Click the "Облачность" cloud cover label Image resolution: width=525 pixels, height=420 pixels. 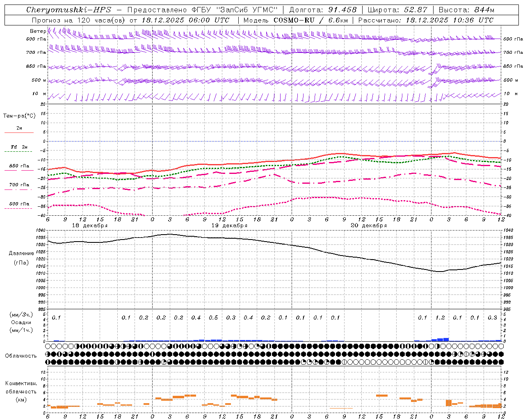(21, 356)
